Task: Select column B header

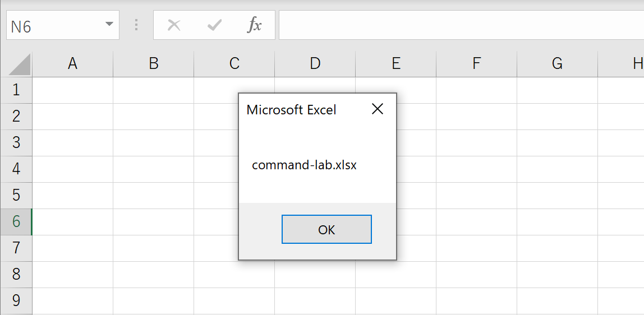Action: pyautogui.click(x=154, y=64)
